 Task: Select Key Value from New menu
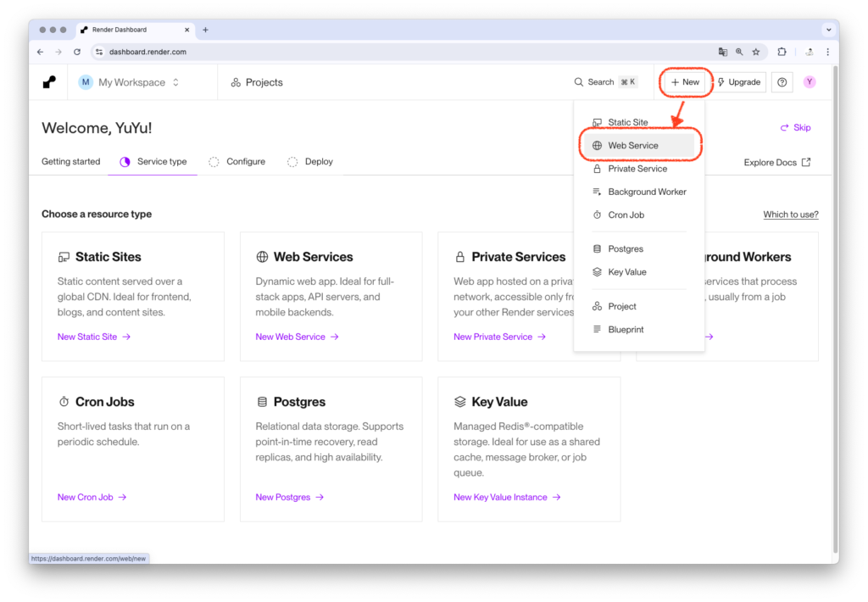coord(639,272)
